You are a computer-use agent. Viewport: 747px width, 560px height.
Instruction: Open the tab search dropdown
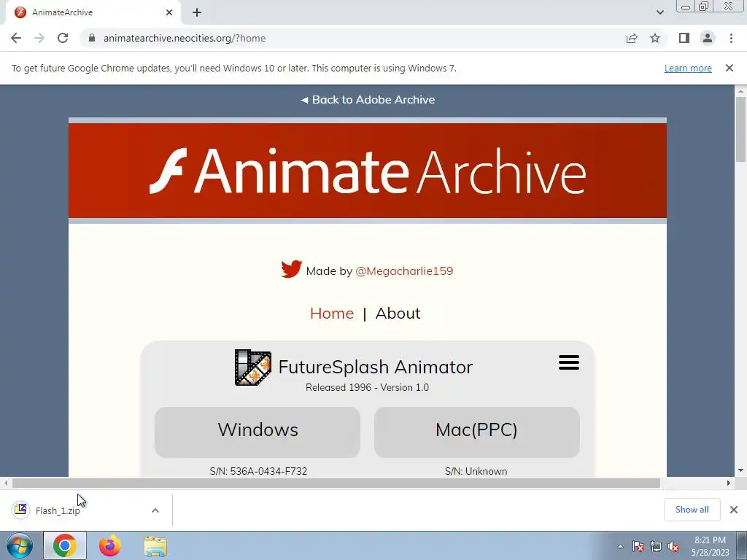tap(659, 12)
